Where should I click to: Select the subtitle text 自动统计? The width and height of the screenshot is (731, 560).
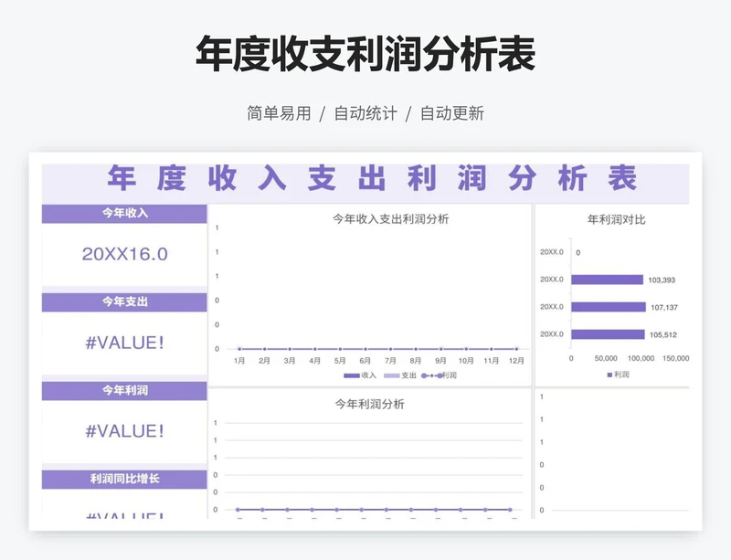[365, 113]
